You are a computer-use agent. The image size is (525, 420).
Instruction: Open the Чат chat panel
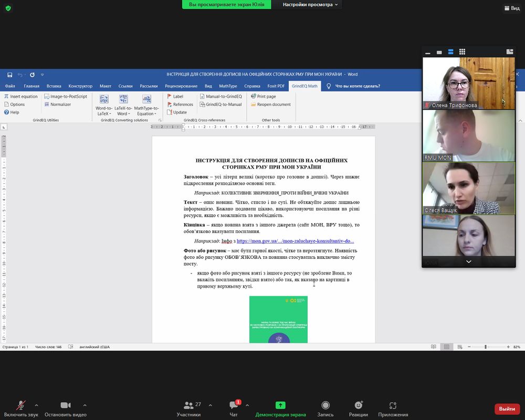click(234, 408)
